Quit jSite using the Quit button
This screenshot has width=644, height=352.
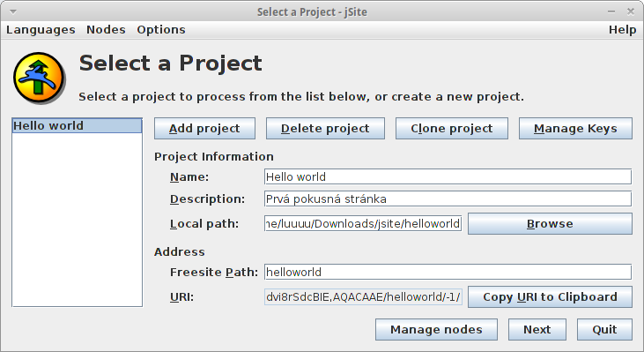coord(604,329)
